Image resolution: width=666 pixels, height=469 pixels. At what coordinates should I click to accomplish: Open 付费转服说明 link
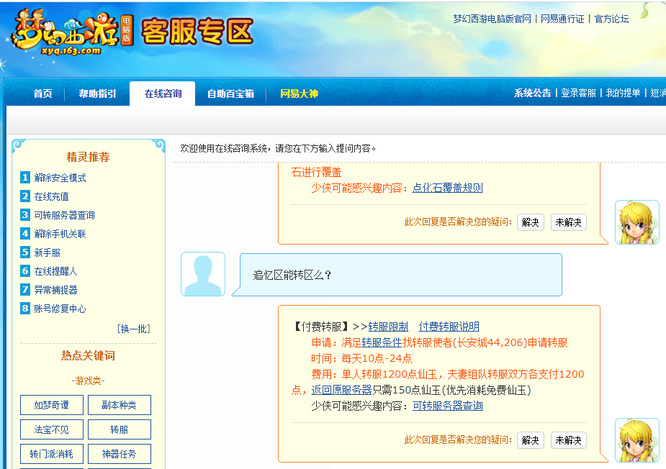coord(449,326)
